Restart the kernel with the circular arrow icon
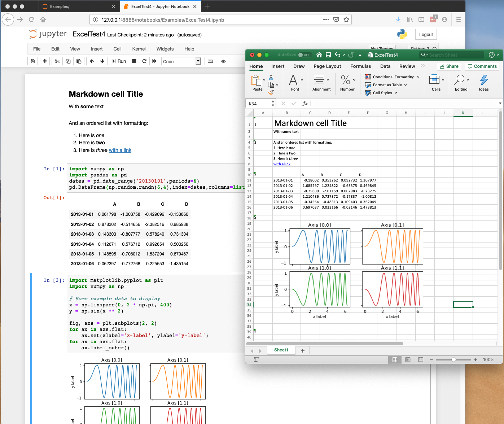Image resolution: width=504 pixels, height=424 pixels. click(x=144, y=61)
